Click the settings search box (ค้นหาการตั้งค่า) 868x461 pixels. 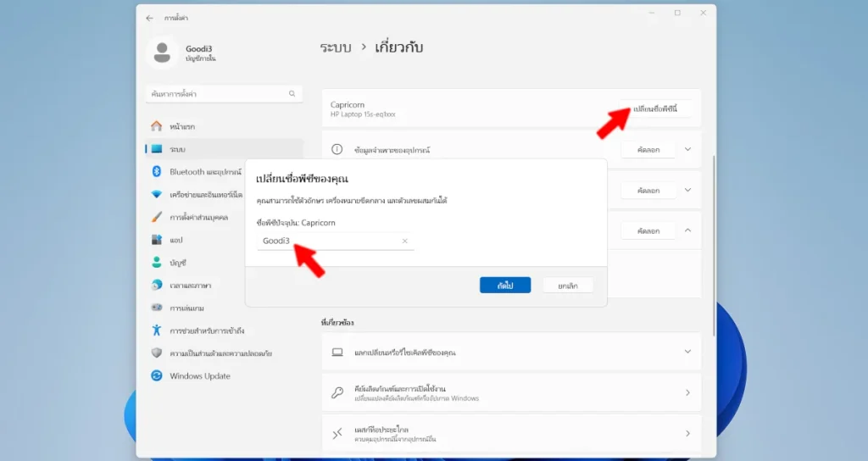pos(223,94)
